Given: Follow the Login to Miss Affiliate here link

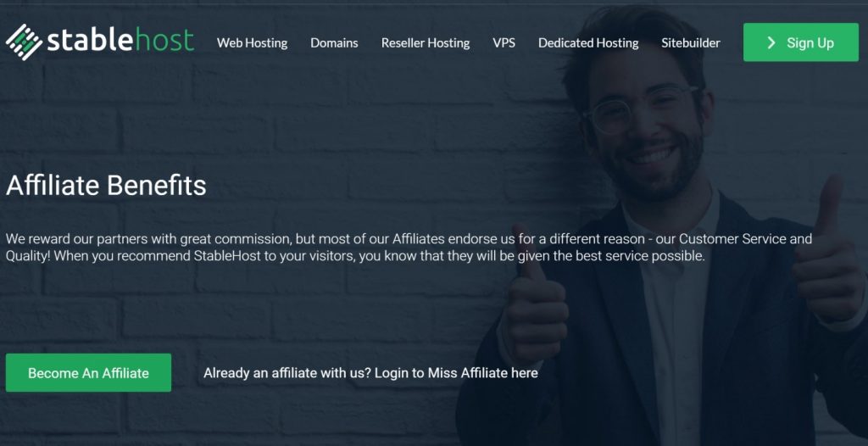Looking at the screenshot, I should pos(456,373).
